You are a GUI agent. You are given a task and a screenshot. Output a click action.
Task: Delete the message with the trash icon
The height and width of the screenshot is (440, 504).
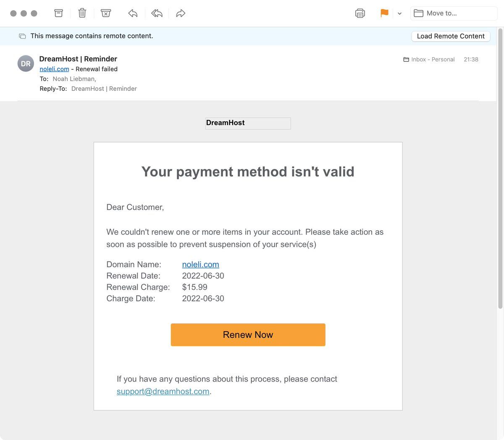point(82,13)
